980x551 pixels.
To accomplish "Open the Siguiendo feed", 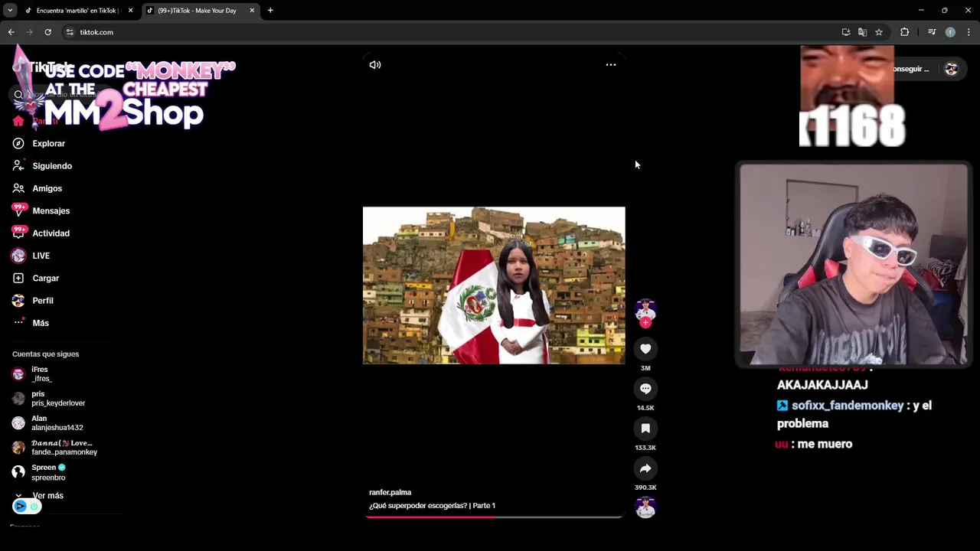I will tap(52, 166).
